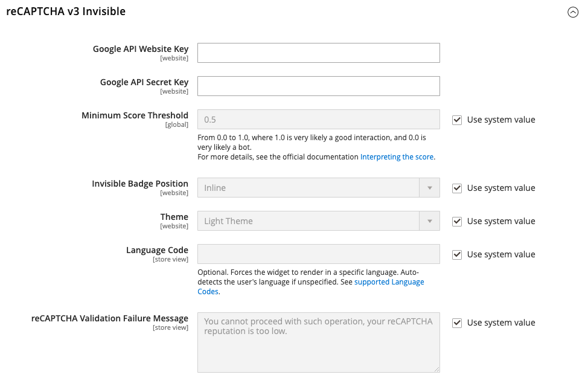This screenshot has width=588, height=386.
Task: Click the textarea resize handle corner
Action: point(436,369)
